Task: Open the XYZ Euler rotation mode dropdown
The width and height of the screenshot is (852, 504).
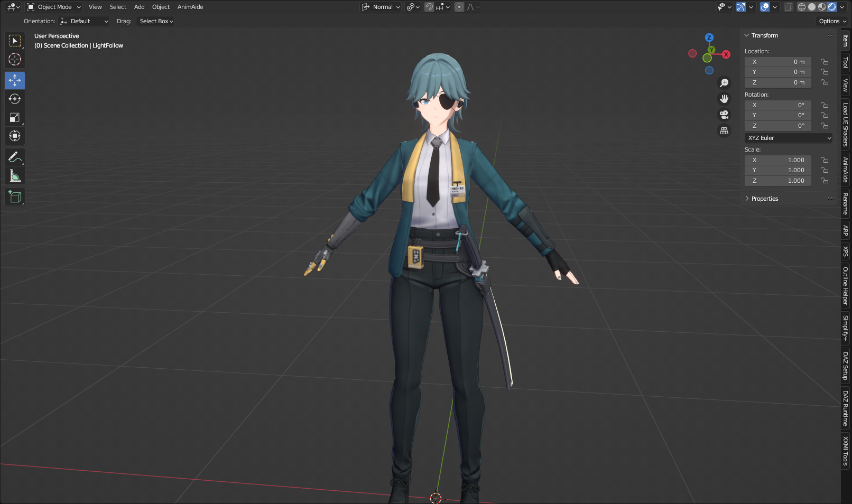Action: click(x=789, y=138)
